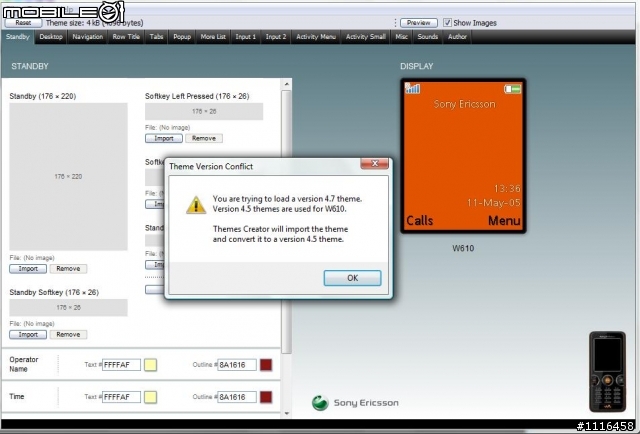Click the Preview button
The image size is (640, 434).
click(x=419, y=23)
